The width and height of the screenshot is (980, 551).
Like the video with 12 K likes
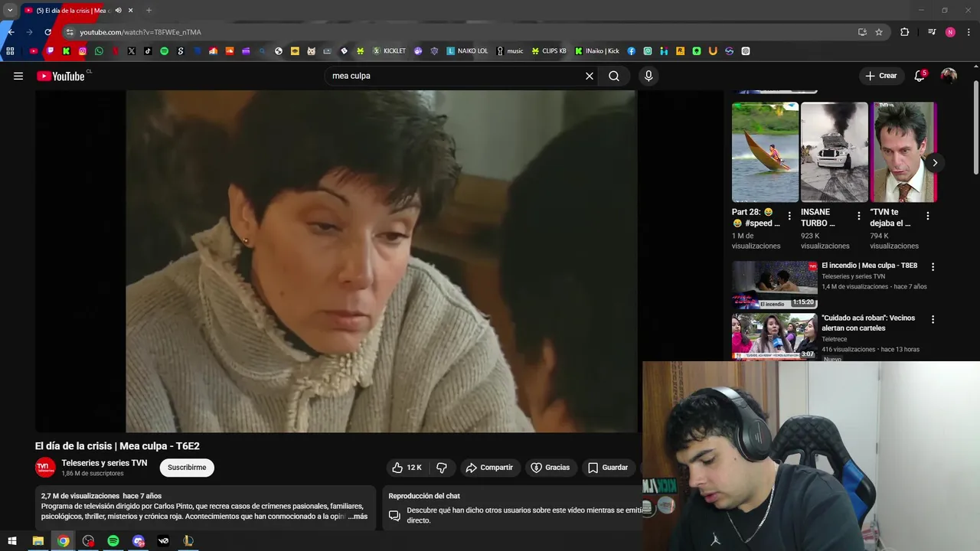pyautogui.click(x=407, y=468)
